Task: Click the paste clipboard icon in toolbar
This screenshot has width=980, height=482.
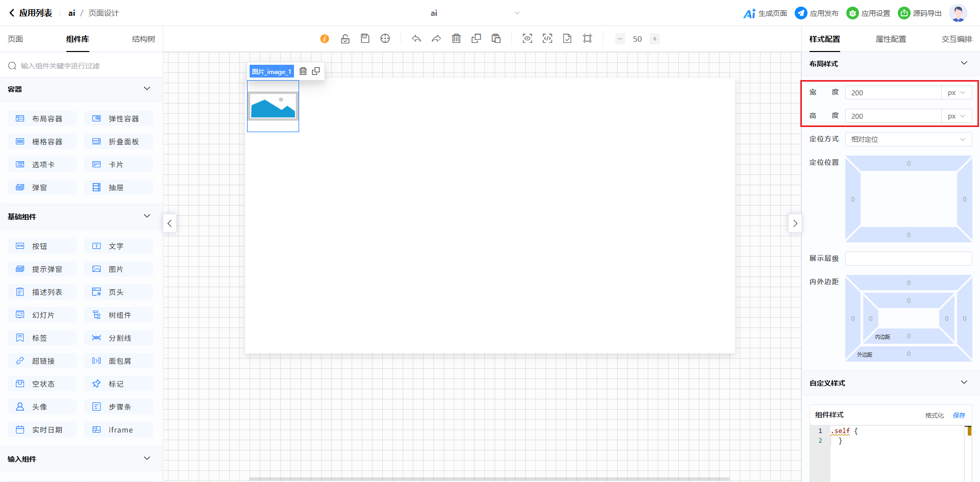Action: [496, 39]
